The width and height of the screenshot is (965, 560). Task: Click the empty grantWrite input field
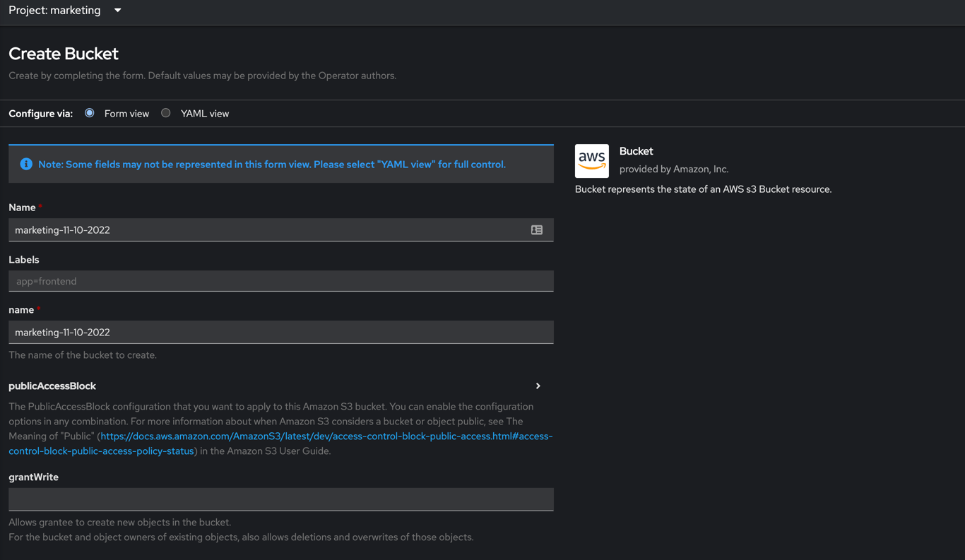coord(280,499)
